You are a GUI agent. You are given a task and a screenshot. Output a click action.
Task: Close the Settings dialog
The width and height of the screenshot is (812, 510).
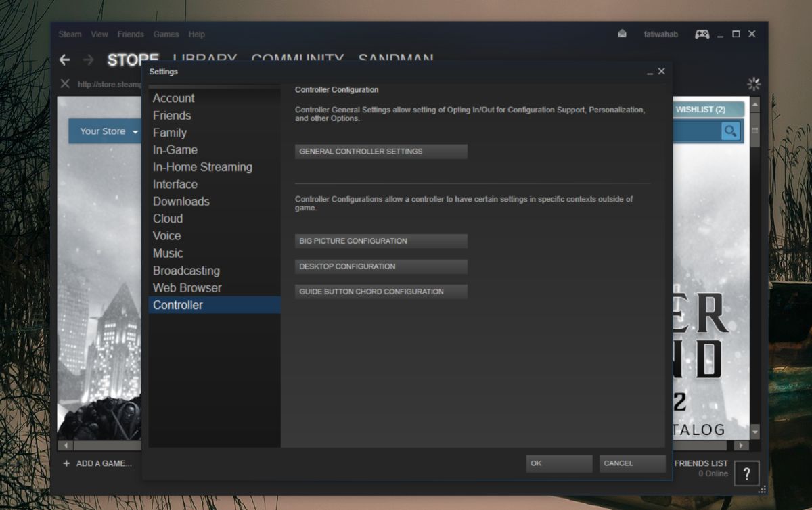click(662, 71)
